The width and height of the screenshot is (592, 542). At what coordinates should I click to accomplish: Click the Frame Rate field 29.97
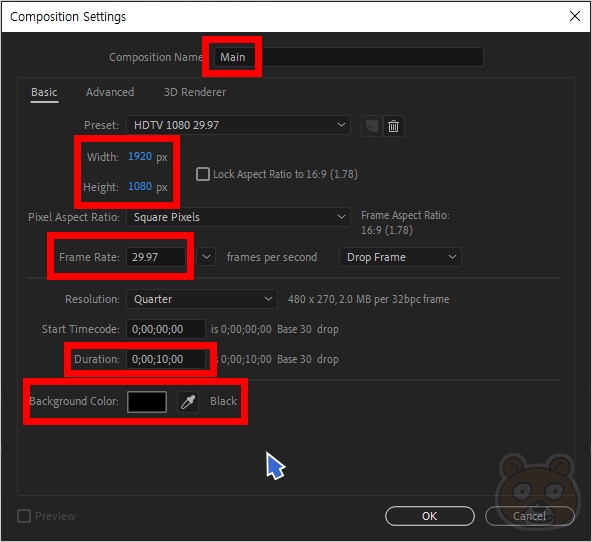click(x=156, y=257)
